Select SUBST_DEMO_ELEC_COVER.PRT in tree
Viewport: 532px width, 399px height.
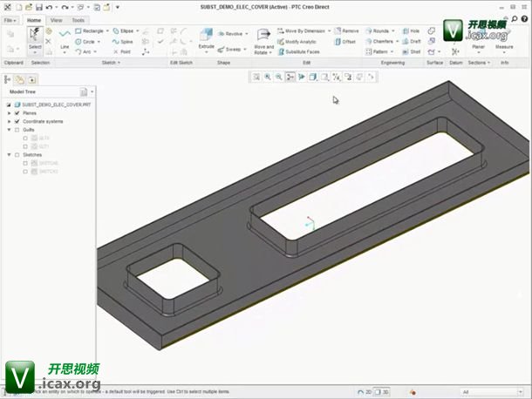pos(53,105)
